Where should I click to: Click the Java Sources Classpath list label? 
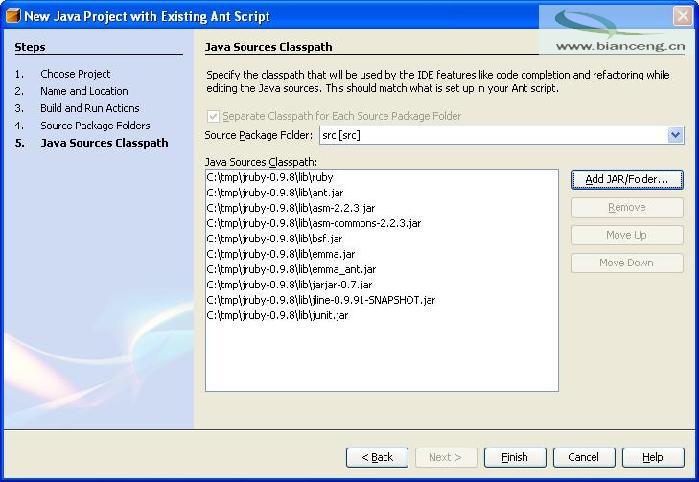point(261,162)
